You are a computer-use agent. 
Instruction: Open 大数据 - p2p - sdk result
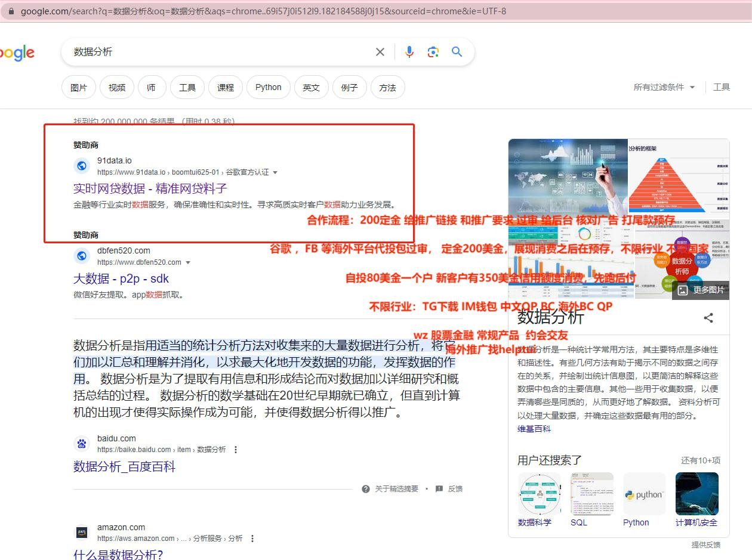coord(121,279)
